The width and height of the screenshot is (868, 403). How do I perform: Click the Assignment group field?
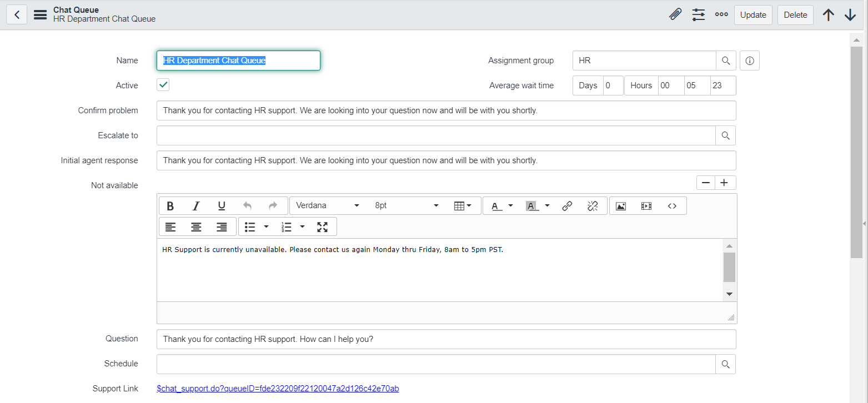pyautogui.click(x=644, y=61)
